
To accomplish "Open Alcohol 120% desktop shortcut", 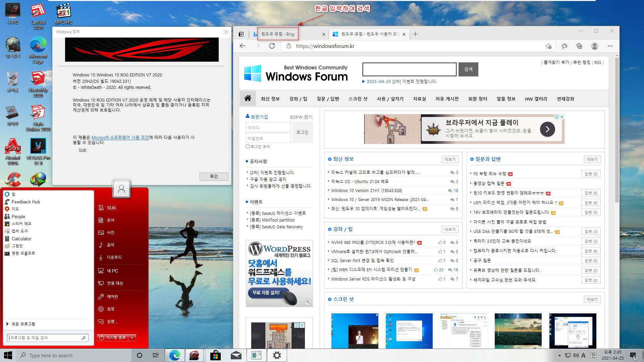I will point(13,152).
